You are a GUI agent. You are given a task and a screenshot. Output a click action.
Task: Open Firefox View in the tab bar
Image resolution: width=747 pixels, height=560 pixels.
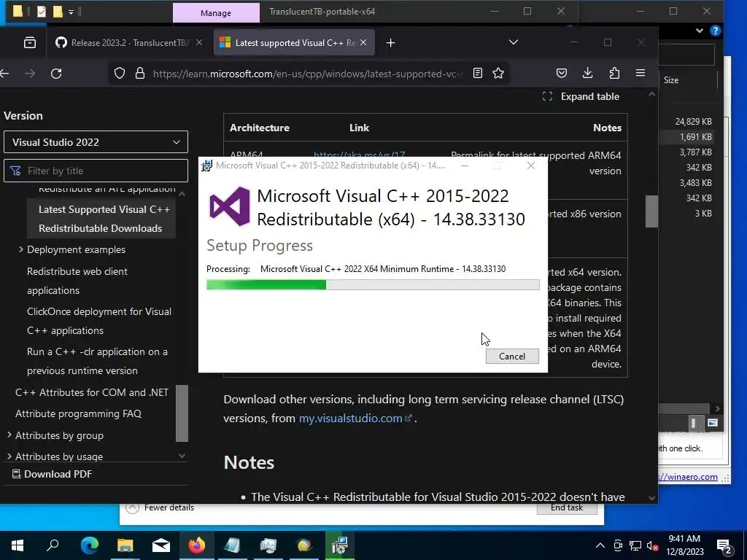pos(29,43)
